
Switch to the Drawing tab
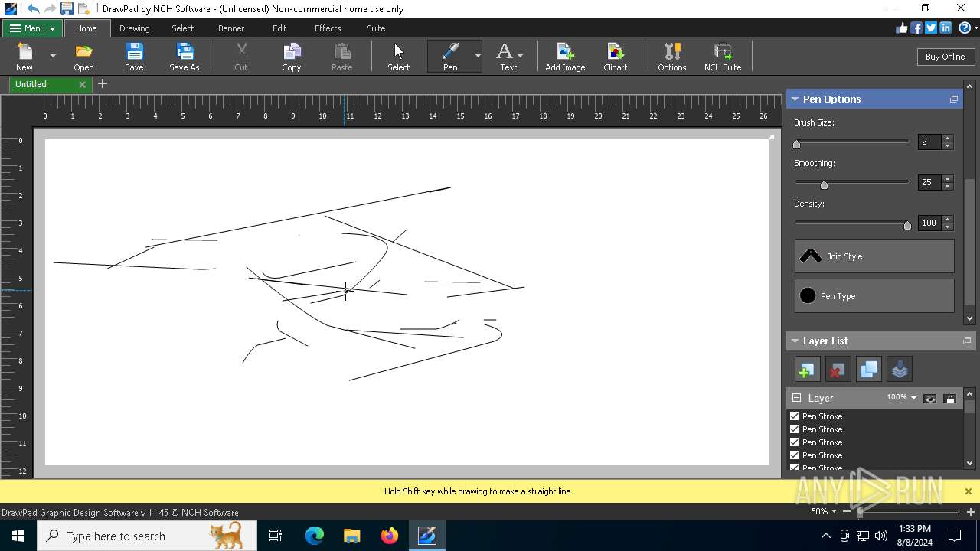[135, 28]
